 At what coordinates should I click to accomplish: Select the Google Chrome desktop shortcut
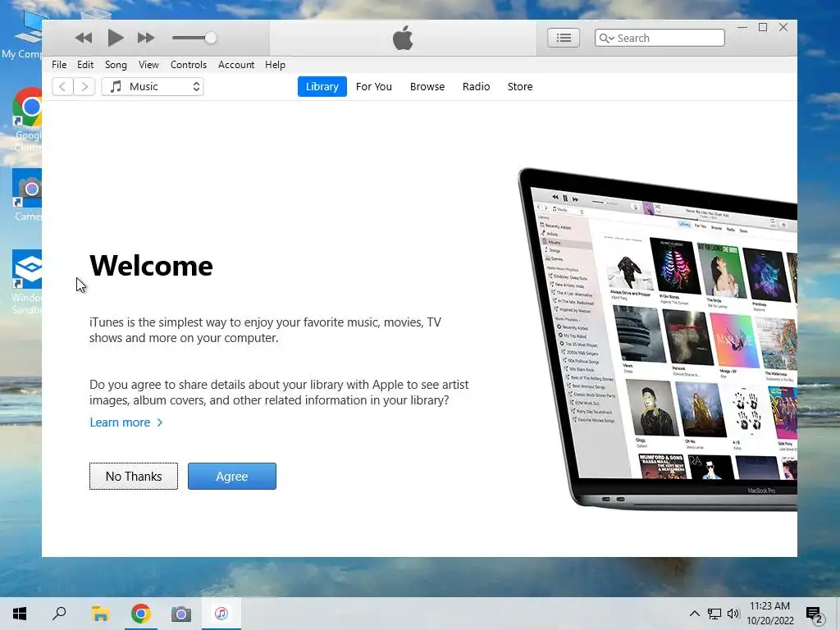point(28,120)
